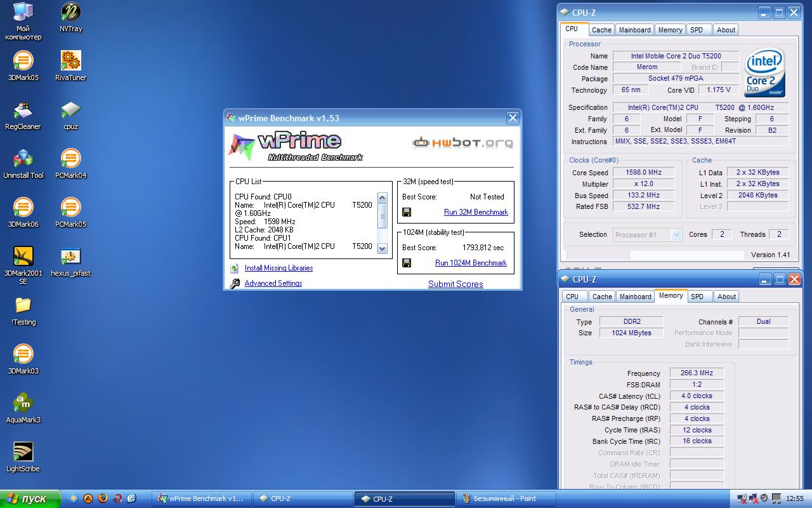812x508 pixels.
Task: Open About tab in top CPU-Z window
Action: [726, 30]
